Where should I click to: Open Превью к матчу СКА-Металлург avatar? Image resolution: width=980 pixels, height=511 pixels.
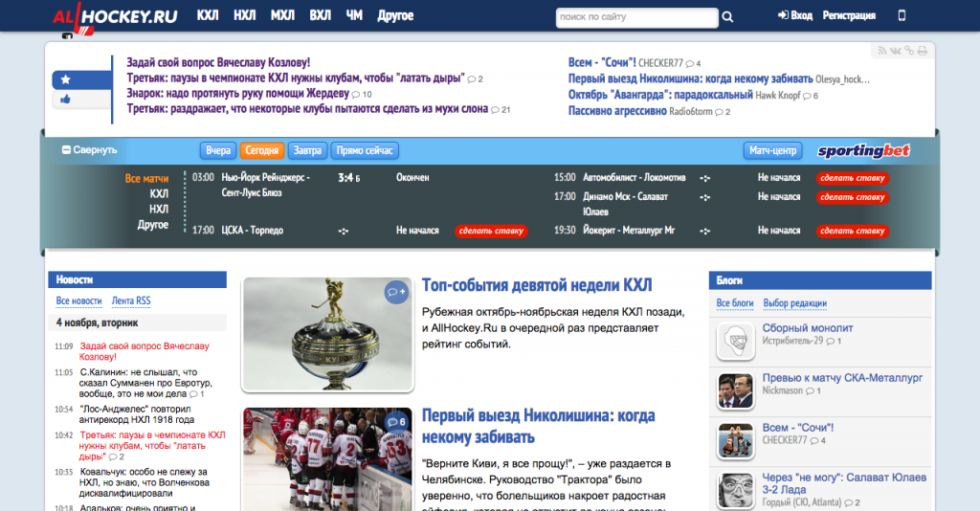(736, 391)
